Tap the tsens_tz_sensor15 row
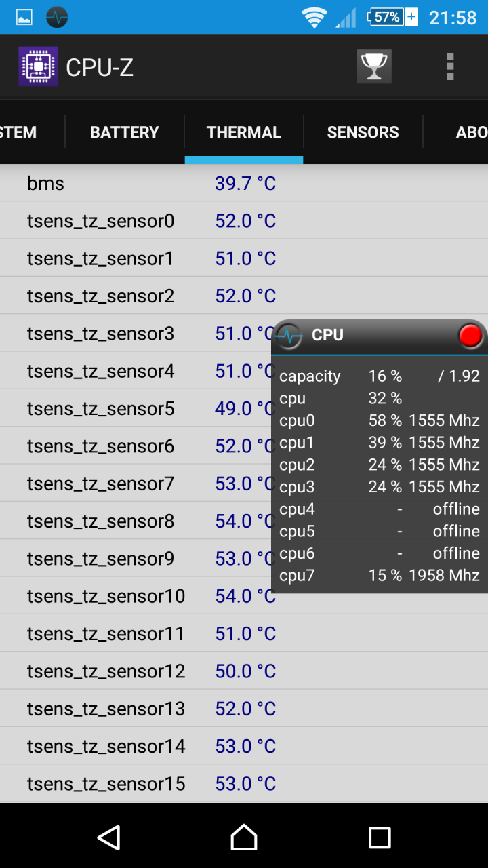This screenshot has height=868, width=488. tap(244, 784)
